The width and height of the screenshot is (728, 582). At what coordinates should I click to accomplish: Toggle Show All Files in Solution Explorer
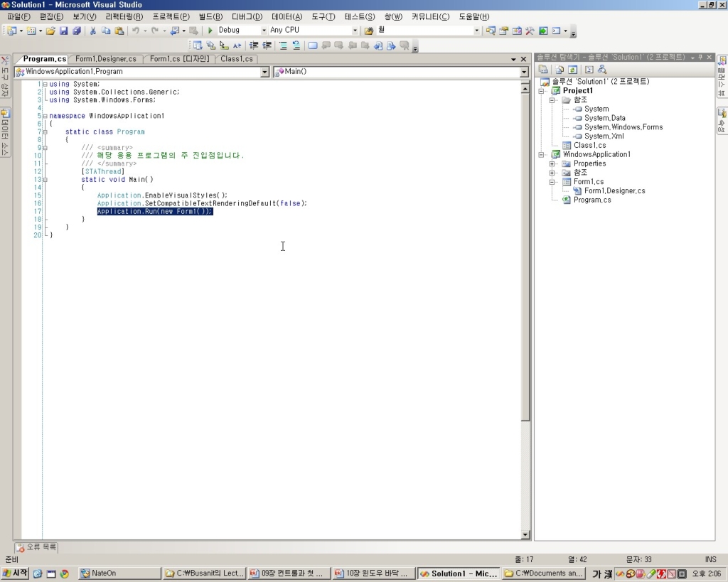coord(560,70)
